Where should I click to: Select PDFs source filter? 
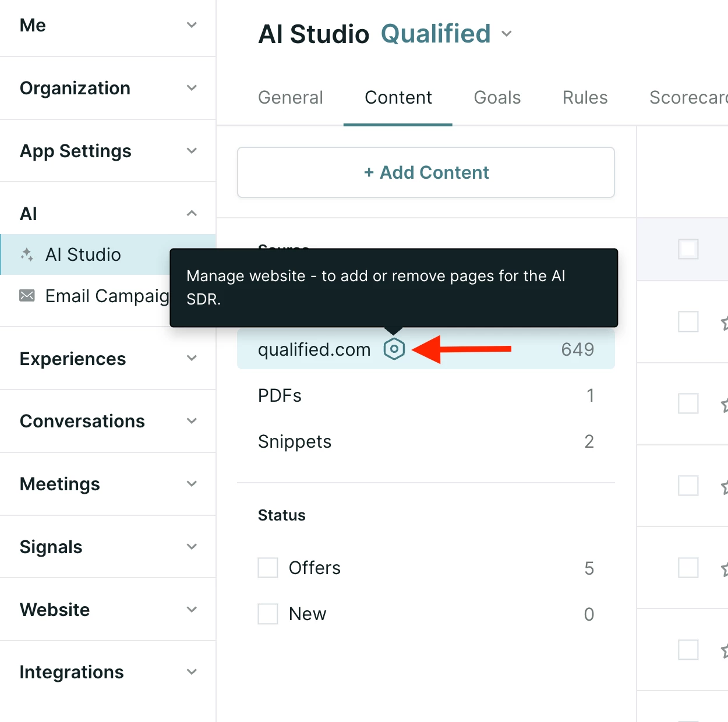tap(426, 395)
